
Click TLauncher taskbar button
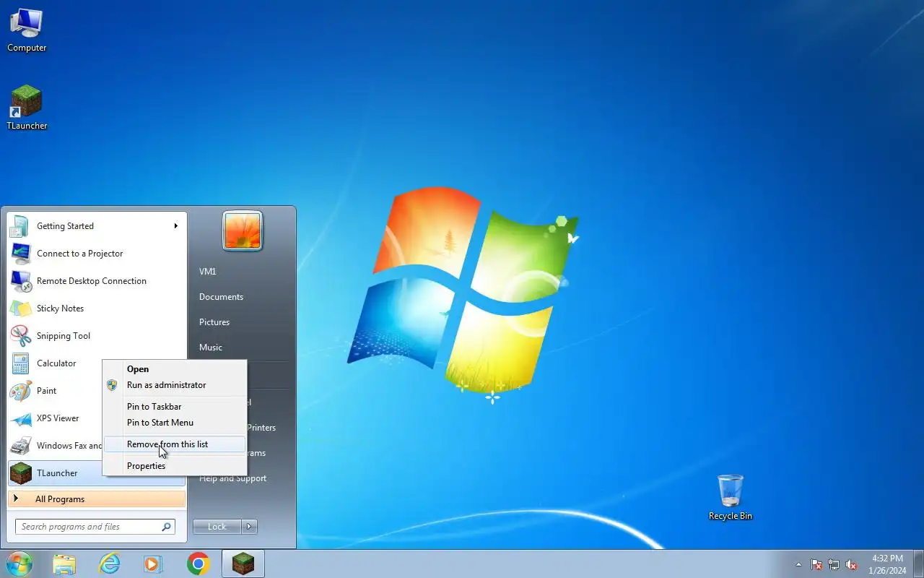click(x=243, y=564)
